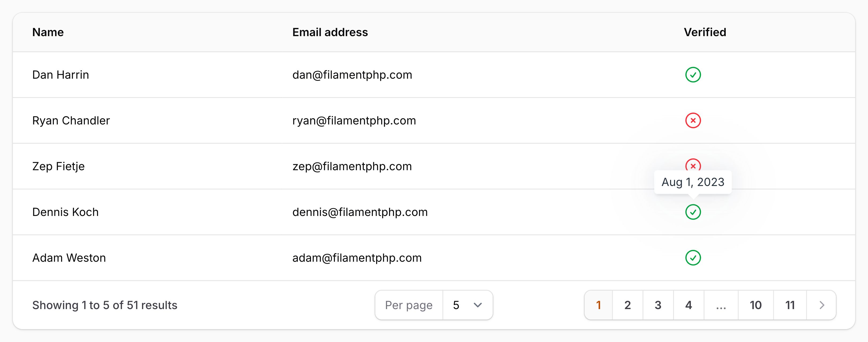Screen dimensions: 868x342
Task: Click Dan Harrin's green verified check icon
Action: tap(693, 75)
